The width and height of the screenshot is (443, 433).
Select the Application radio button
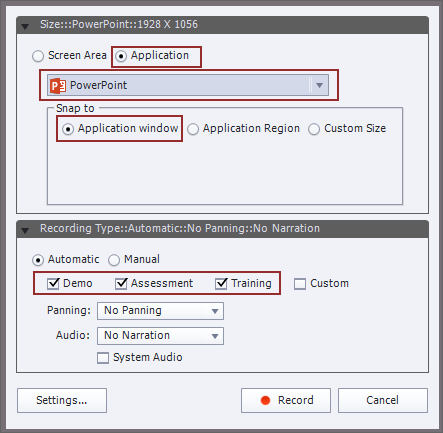(121, 56)
